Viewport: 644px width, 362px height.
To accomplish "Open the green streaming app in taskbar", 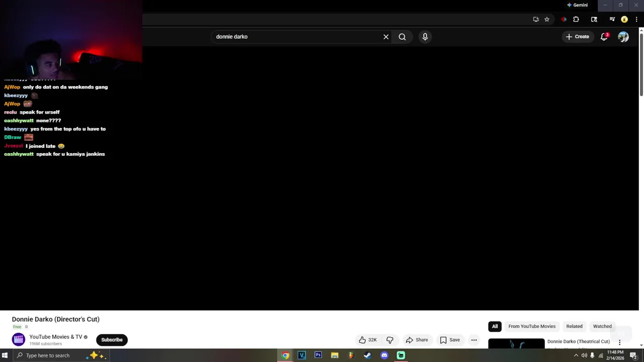I will [401, 355].
